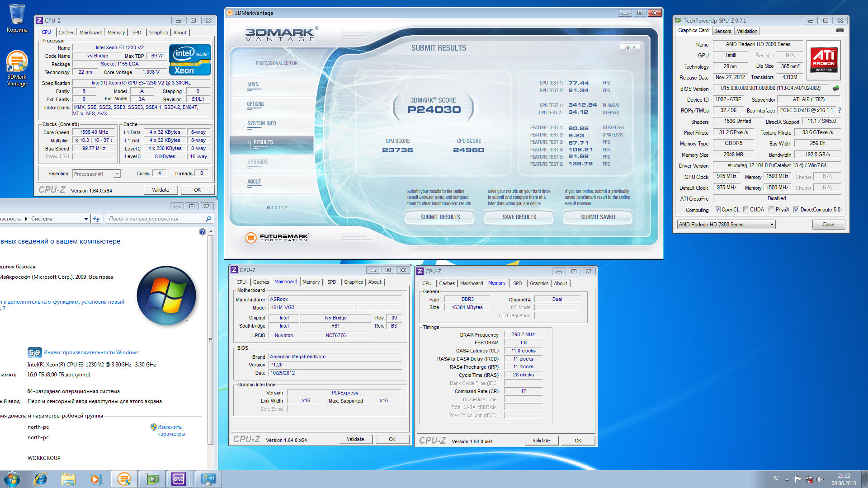Select SYSTEM INFO in 3DMark Vantage sidebar
The height and width of the screenshot is (488, 868).
262,123
